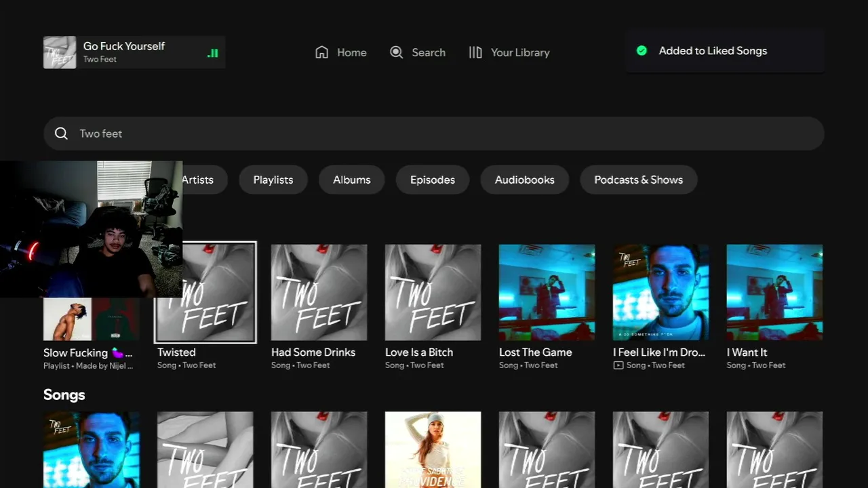Open the Slow Fucking playlist cover
Screen dimensions: 868x488
pos(92,319)
